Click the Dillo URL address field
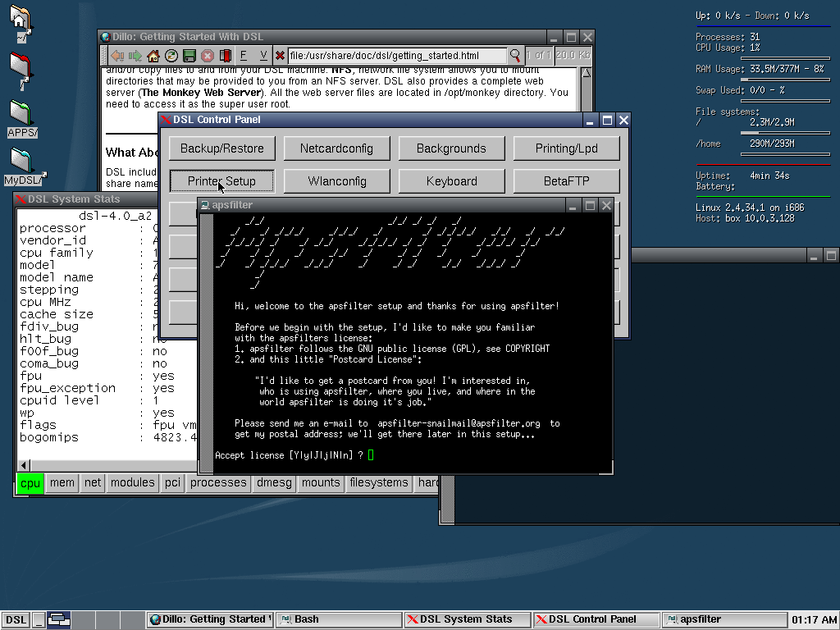This screenshot has width=840, height=630. click(397, 56)
